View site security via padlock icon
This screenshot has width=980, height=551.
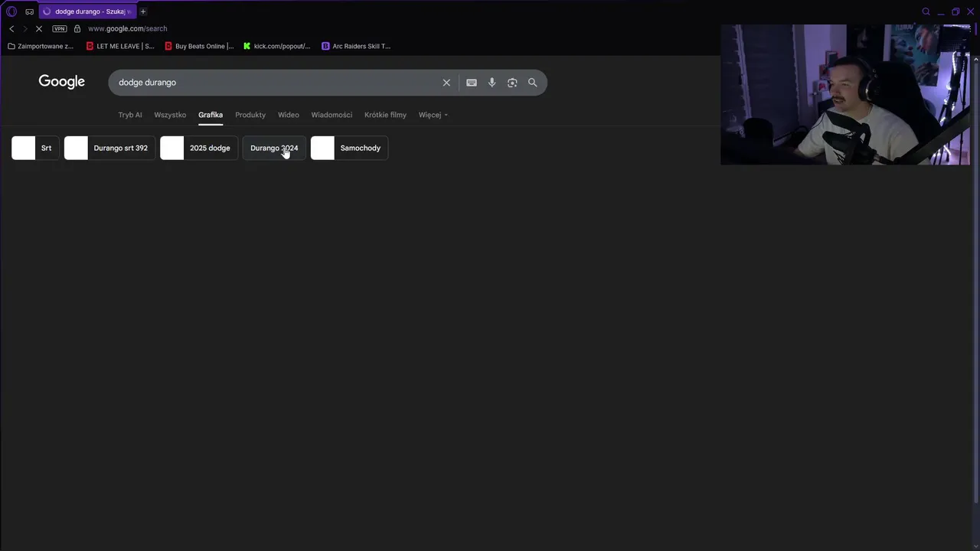pyautogui.click(x=77, y=28)
